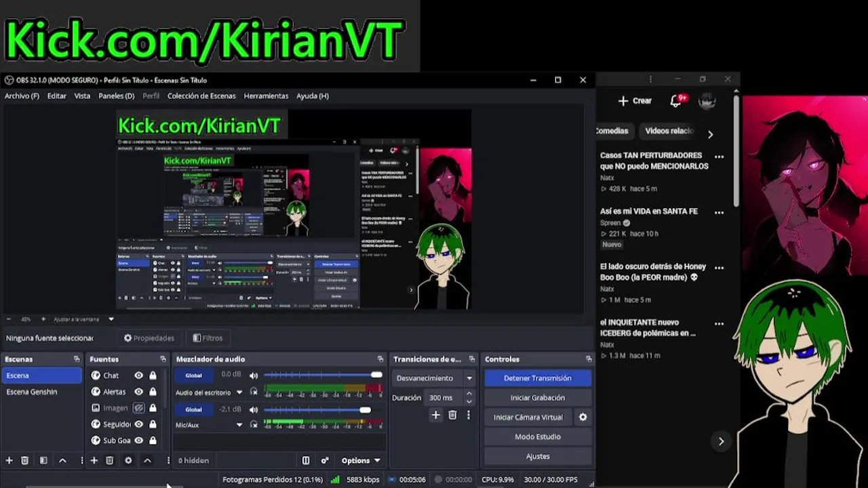Viewport: 868px width, 488px height.
Task: Open YouTube account avatar menu
Action: pyautogui.click(x=707, y=101)
